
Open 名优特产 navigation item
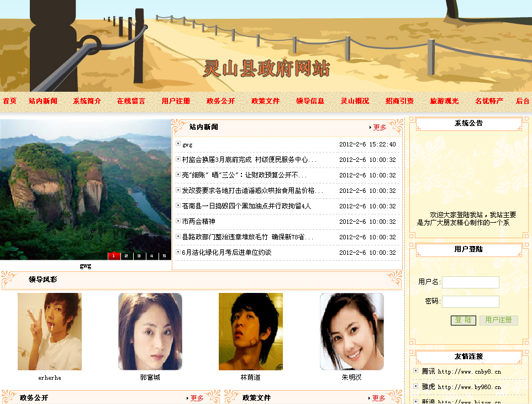tap(489, 101)
